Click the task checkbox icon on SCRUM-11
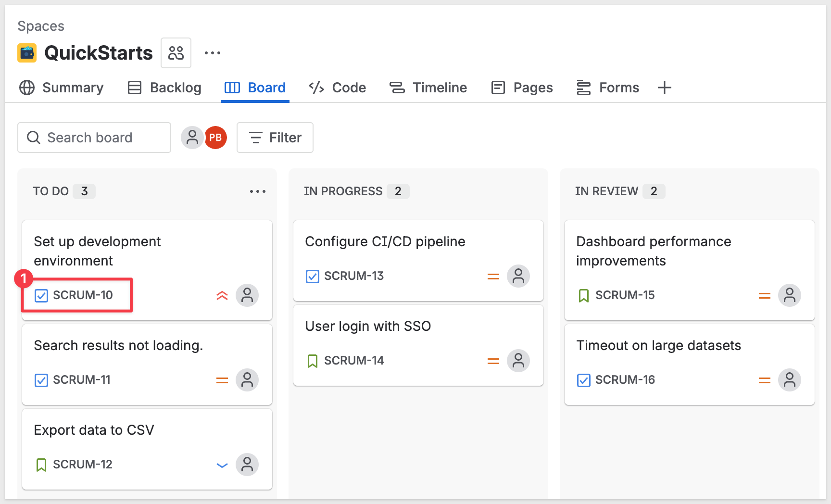Viewport: 831px width, 504px height. click(x=41, y=380)
